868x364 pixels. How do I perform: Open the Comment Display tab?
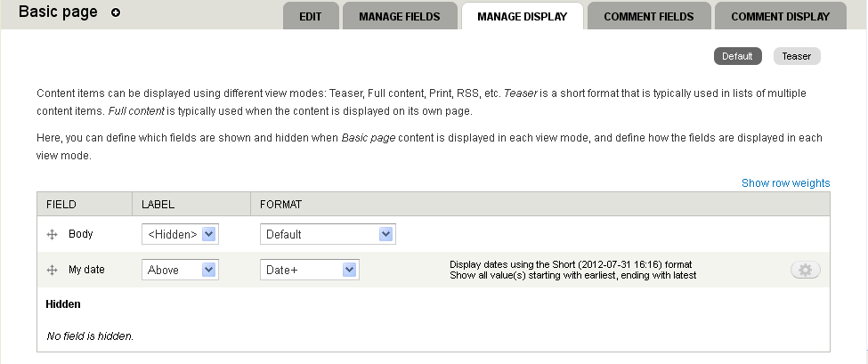(781, 16)
